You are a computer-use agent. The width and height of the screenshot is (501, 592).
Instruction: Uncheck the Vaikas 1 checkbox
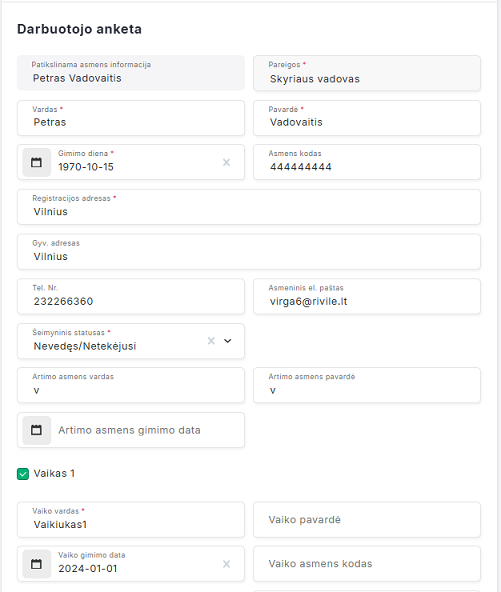click(x=23, y=474)
